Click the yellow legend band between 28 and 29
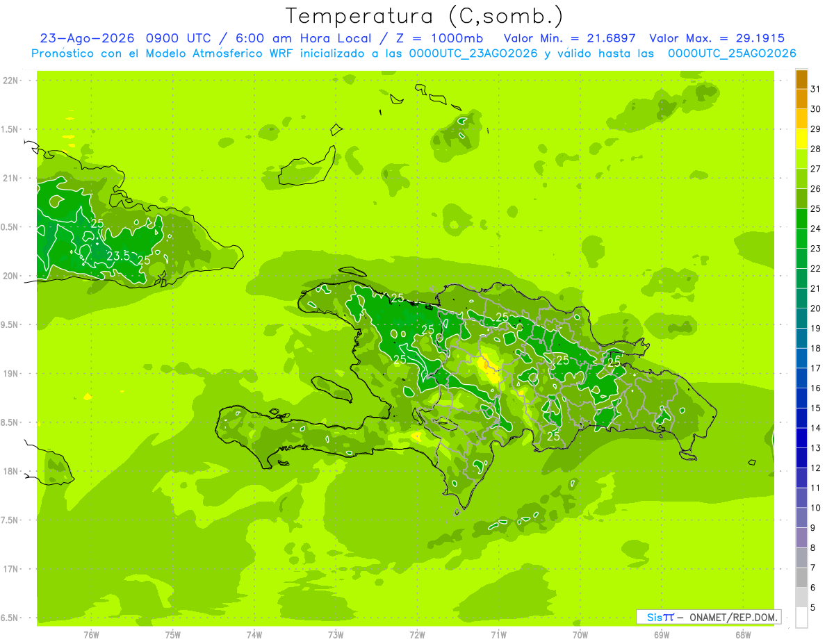 tap(802, 139)
